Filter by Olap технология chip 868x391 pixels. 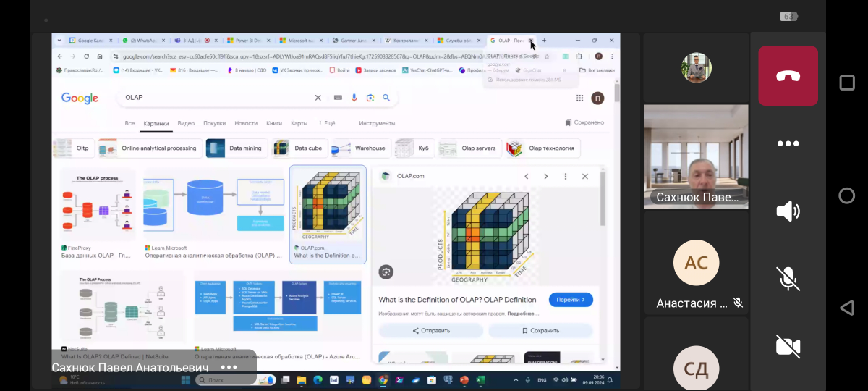coord(544,148)
